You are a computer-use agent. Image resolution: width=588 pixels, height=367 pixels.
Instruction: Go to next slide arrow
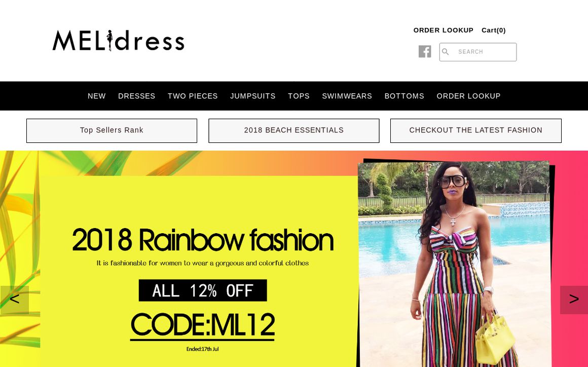pyautogui.click(x=574, y=300)
